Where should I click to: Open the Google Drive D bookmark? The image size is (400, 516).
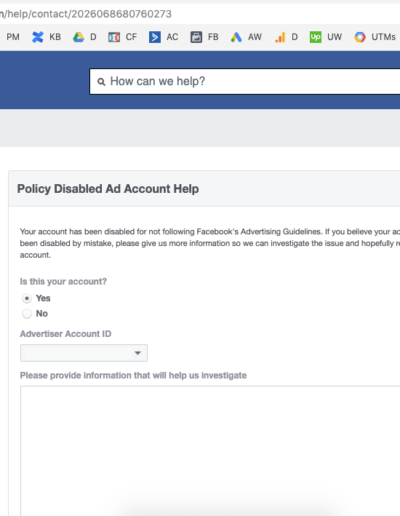(x=85, y=37)
